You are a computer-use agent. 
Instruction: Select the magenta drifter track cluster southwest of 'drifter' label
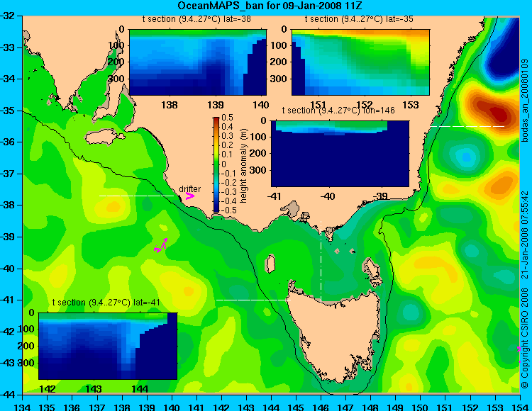(161, 246)
